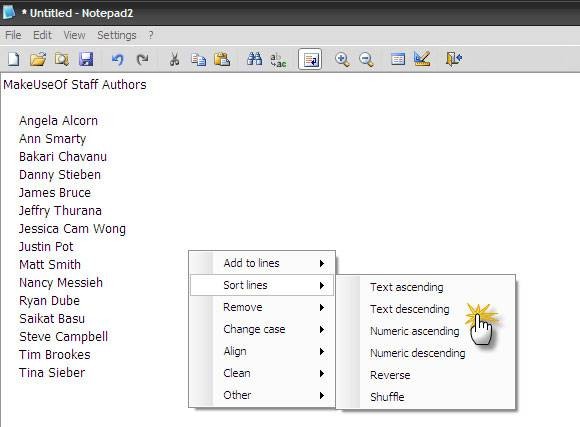
Task: Save the document with the floppy icon
Action: [x=86, y=59]
